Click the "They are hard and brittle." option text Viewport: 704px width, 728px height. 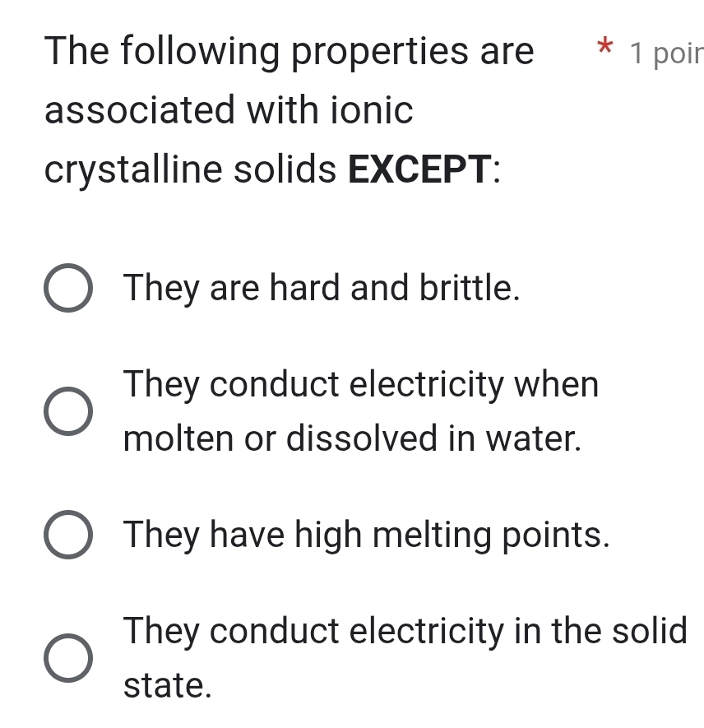322,289
